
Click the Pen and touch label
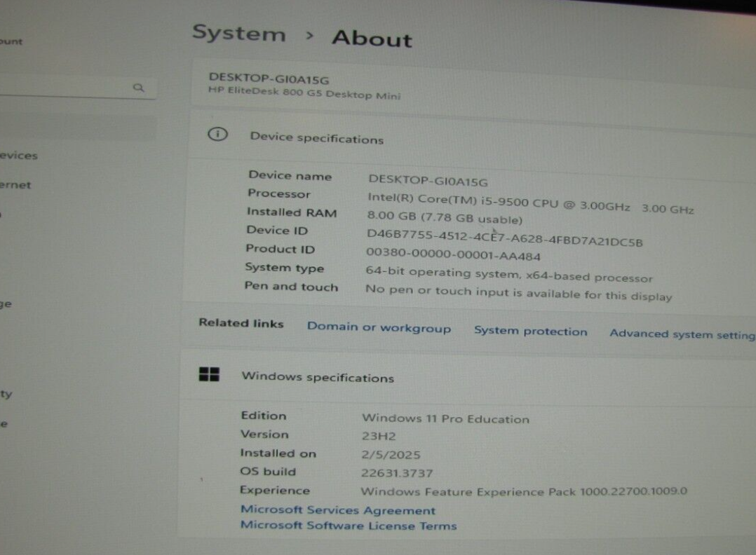pyautogui.click(x=291, y=286)
